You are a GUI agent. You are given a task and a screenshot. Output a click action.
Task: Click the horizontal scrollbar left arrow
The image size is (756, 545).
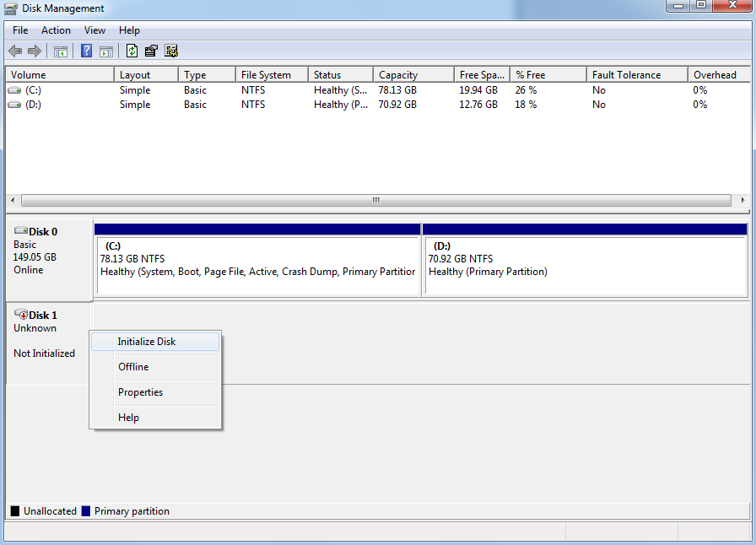(13, 200)
